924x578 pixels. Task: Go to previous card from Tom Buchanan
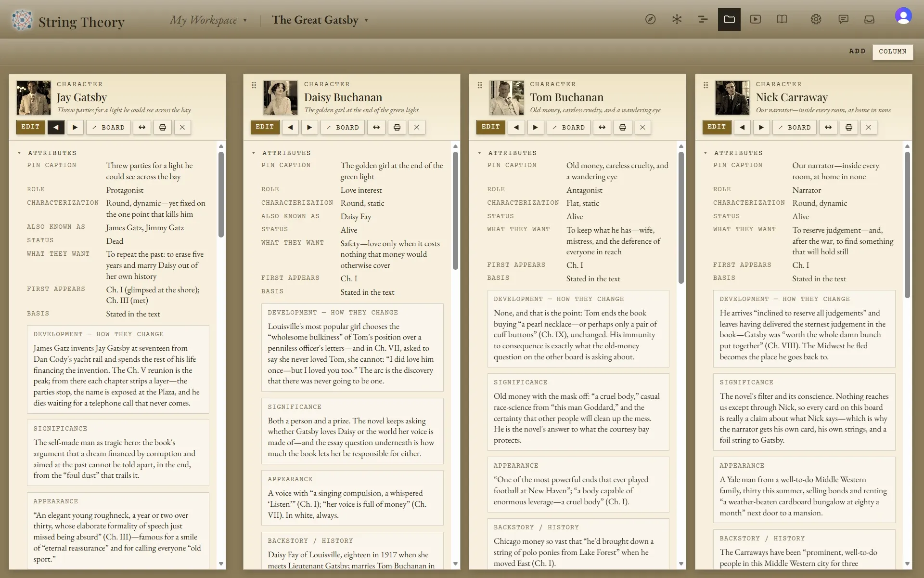click(x=516, y=127)
